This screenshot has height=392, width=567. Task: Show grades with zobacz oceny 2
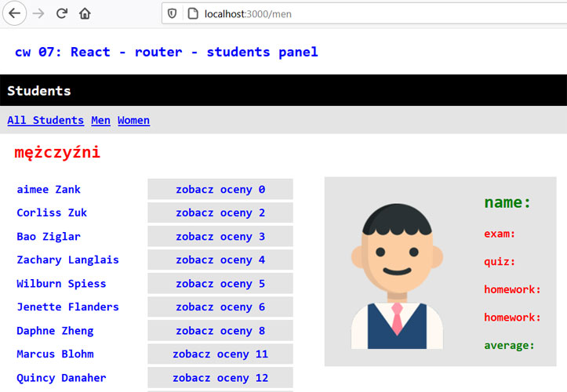click(220, 212)
